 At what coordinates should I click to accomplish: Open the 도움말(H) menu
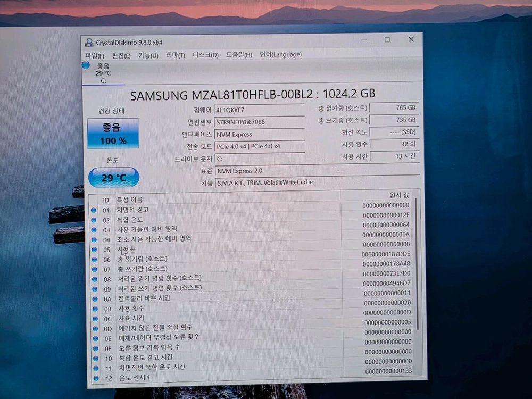point(239,55)
